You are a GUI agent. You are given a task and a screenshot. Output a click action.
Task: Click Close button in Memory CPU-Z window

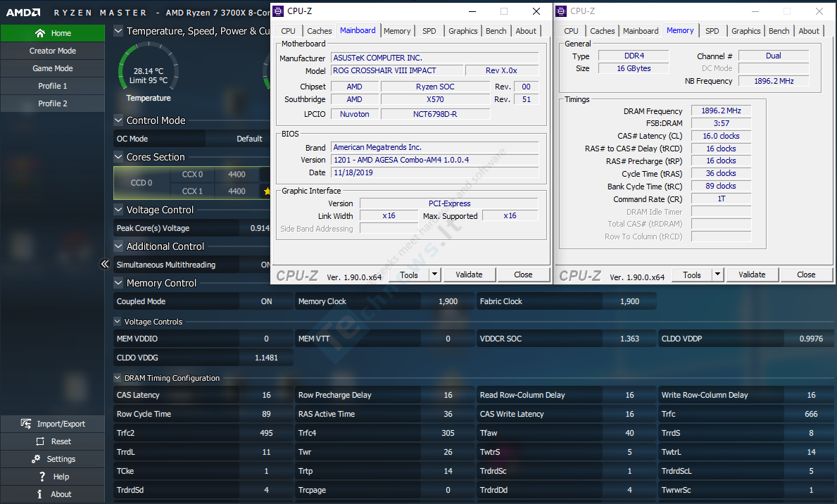click(806, 275)
